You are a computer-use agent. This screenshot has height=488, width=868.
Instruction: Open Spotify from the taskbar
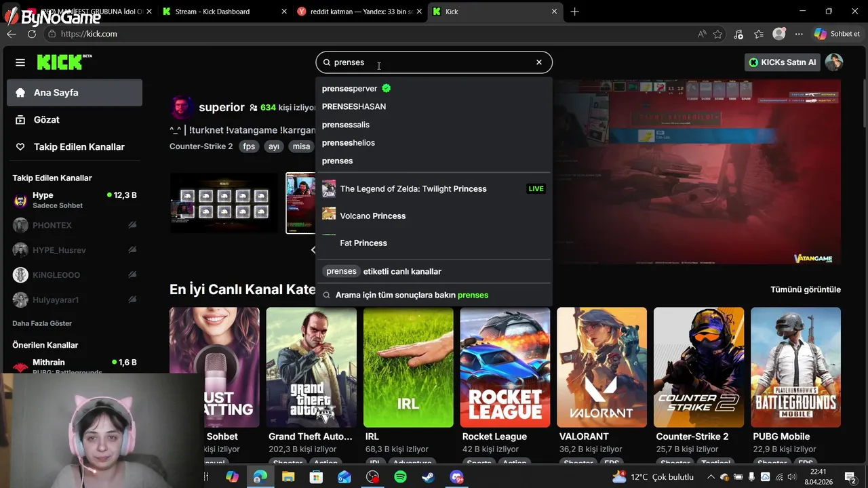(x=400, y=477)
